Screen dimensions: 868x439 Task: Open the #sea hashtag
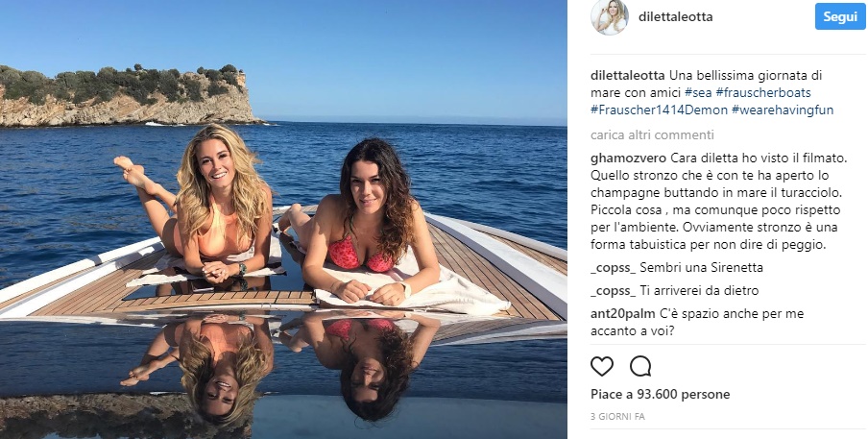tap(697, 92)
